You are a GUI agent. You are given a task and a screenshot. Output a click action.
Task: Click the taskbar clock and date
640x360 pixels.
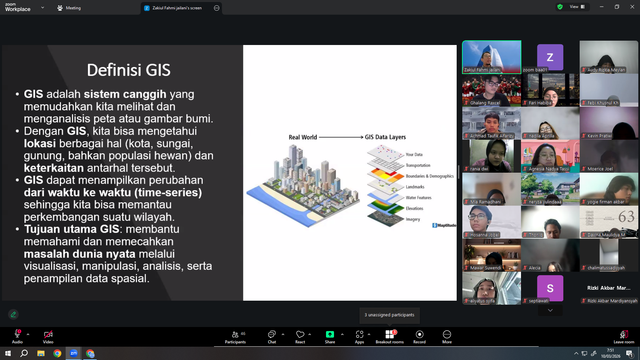point(611,353)
